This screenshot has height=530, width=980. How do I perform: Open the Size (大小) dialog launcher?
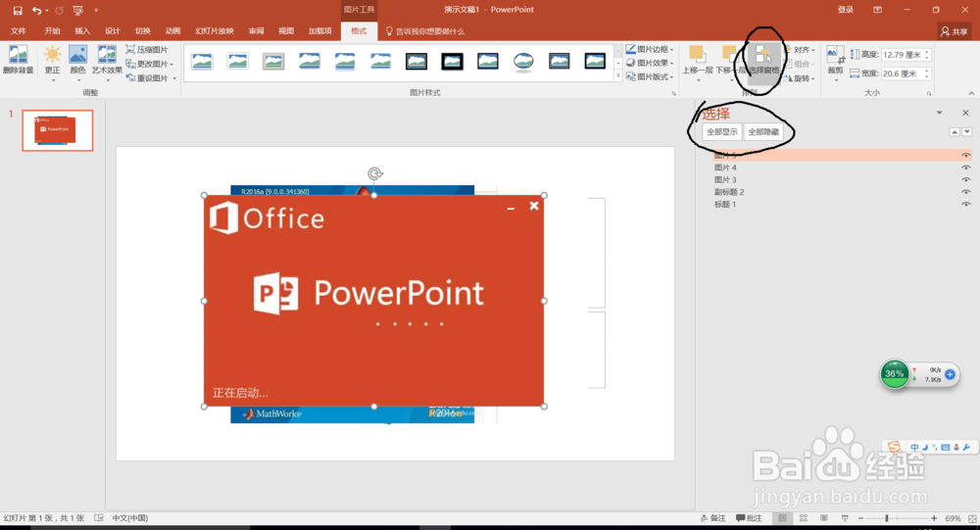929,93
